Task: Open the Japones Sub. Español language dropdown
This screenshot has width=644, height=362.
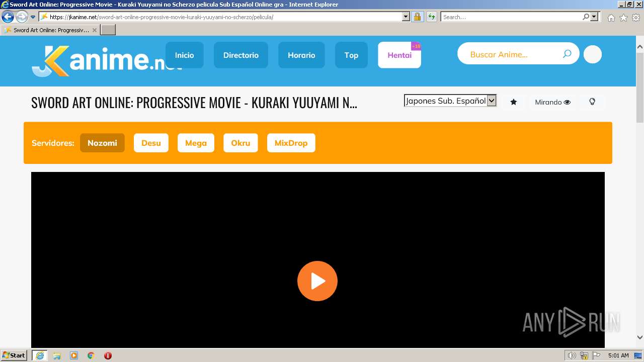Action: tap(450, 101)
